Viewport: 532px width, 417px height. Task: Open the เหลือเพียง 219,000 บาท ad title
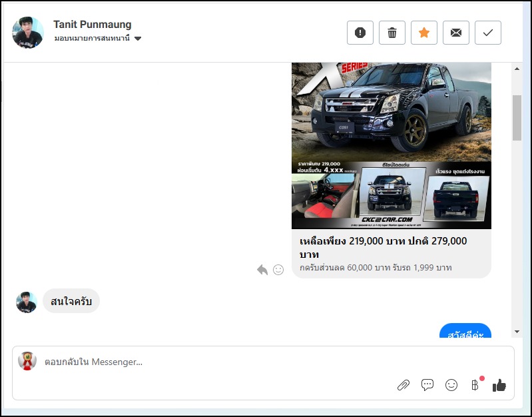point(384,247)
